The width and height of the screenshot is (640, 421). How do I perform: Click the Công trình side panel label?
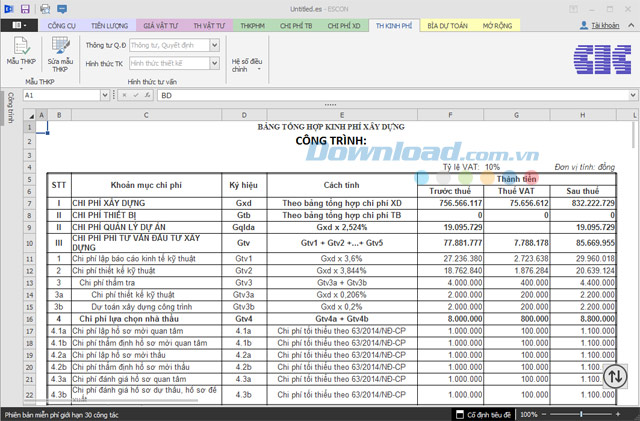click(9, 108)
